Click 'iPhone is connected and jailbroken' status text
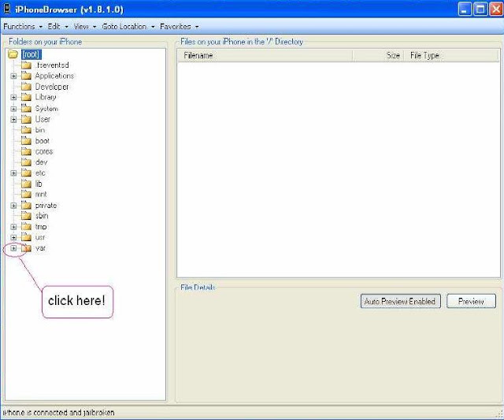Screen dimensions: 504x420 tap(58, 413)
